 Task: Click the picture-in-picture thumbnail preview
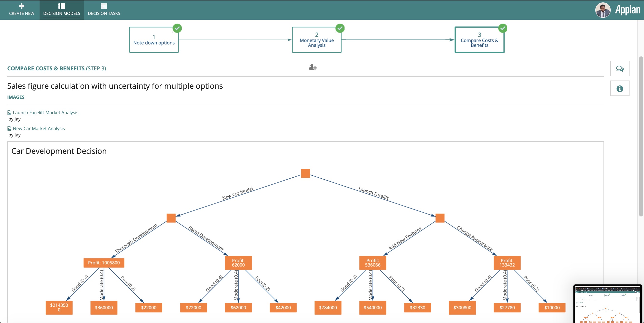607,304
